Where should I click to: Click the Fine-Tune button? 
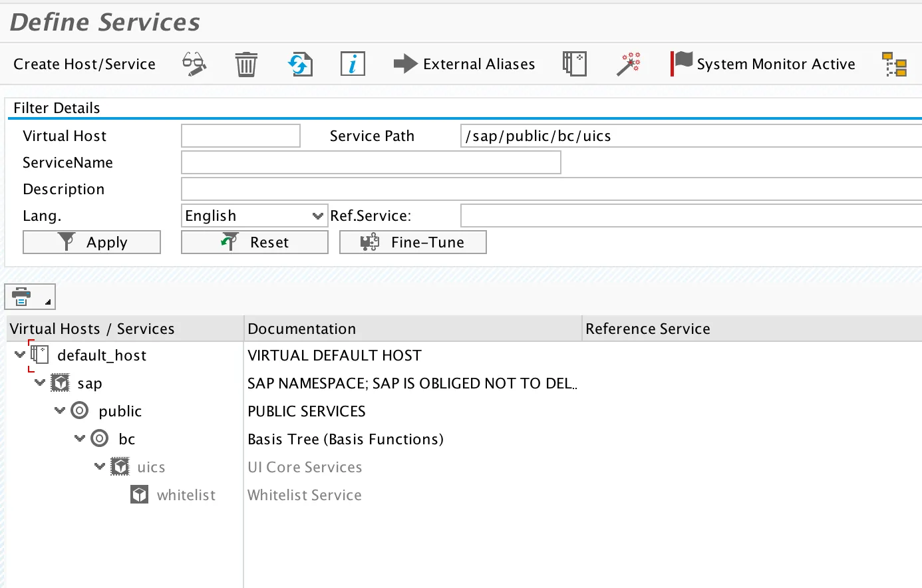point(413,242)
